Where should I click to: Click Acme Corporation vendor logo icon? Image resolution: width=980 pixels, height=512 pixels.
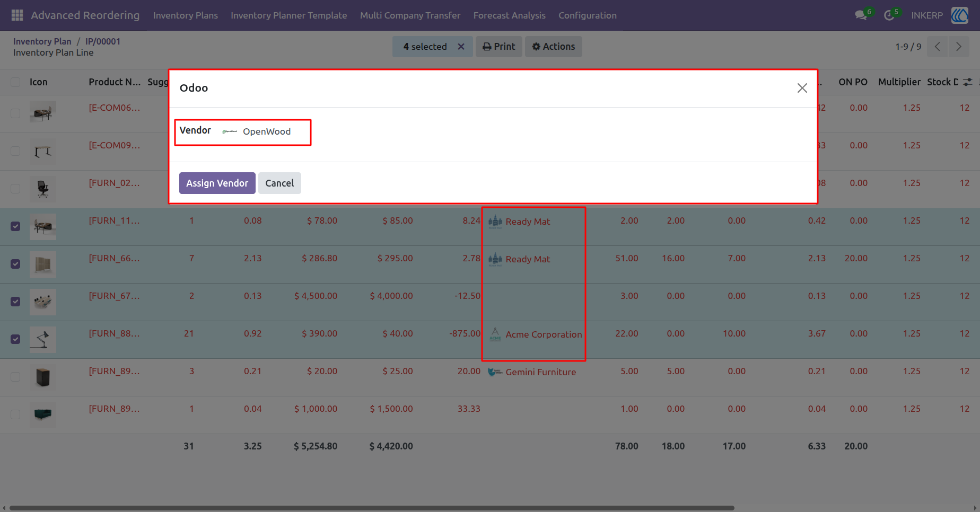click(x=495, y=334)
